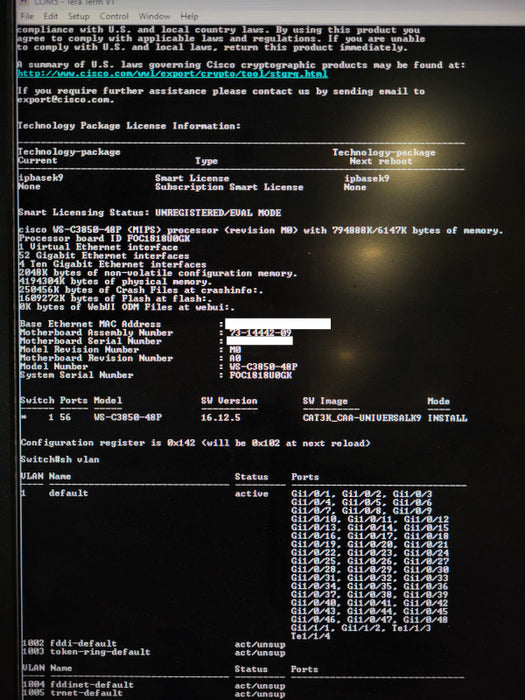Click the fddi-default VLAN 1002 row
This screenshot has width=525, height=700.
(x=153, y=644)
